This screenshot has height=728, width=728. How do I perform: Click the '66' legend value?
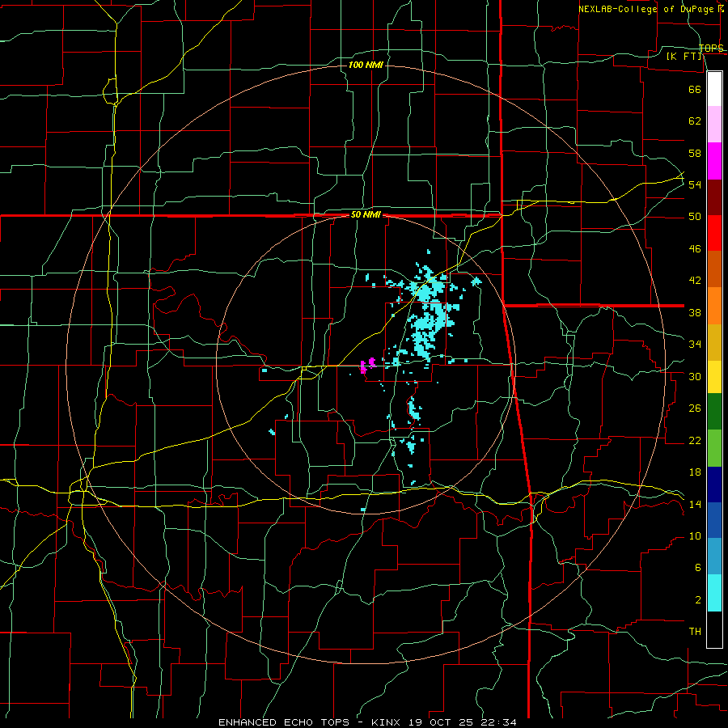click(x=695, y=89)
